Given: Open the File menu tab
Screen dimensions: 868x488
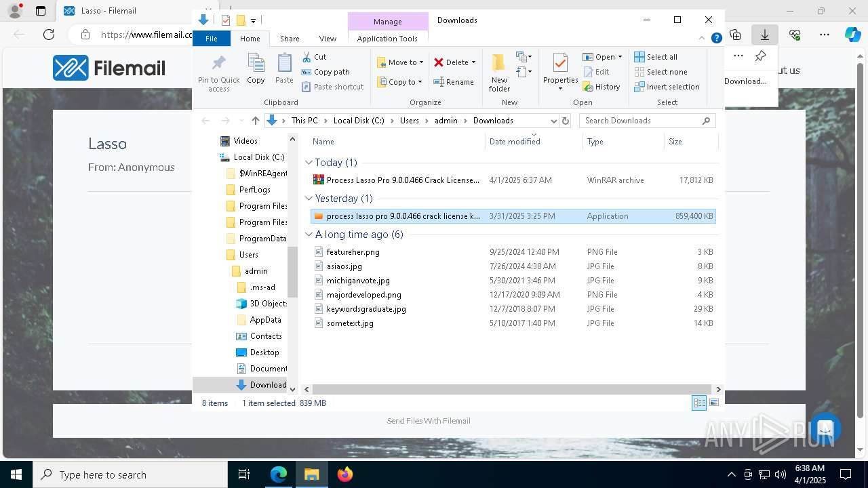Looking at the screenshot, I should pyautogui.click(x=212, y=39).
